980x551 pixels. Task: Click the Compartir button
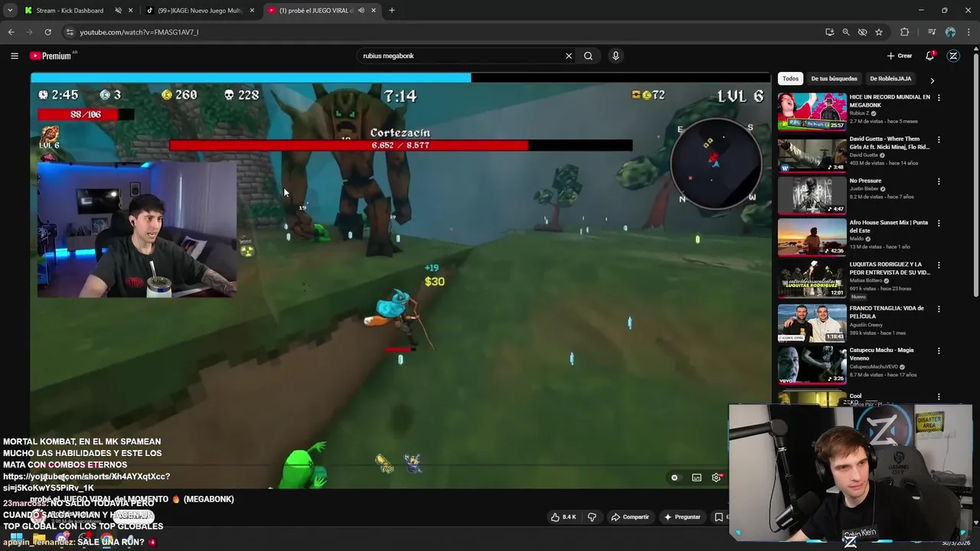pos(629,517)
